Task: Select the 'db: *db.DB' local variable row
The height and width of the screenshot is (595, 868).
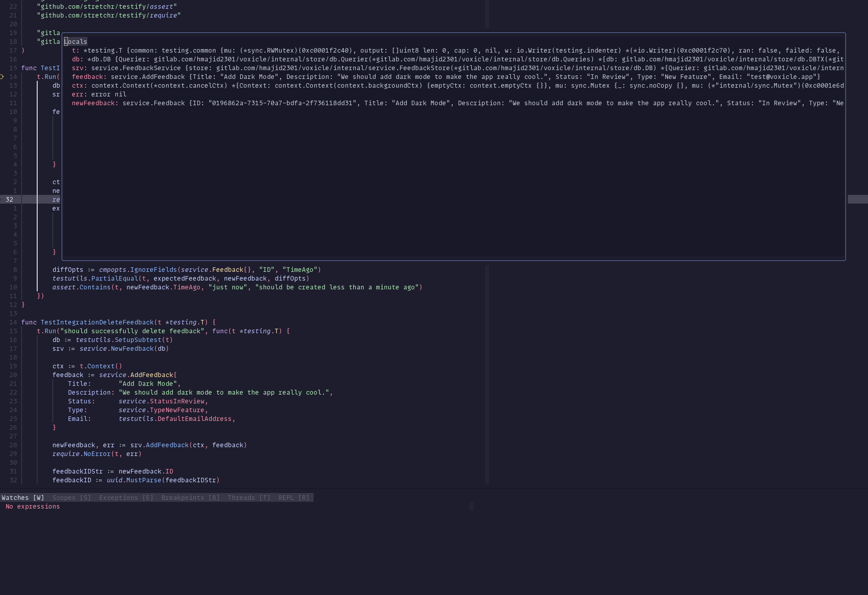Action: 458,59
